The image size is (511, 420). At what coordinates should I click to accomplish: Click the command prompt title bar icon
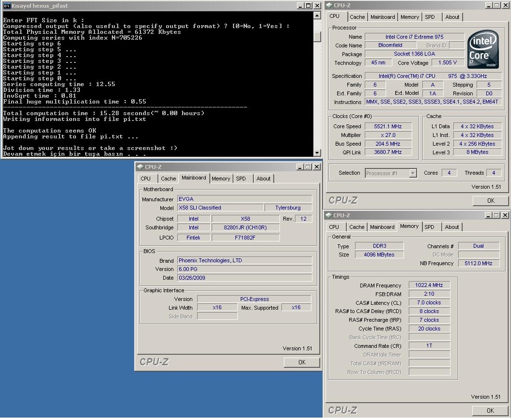[7, 6]
